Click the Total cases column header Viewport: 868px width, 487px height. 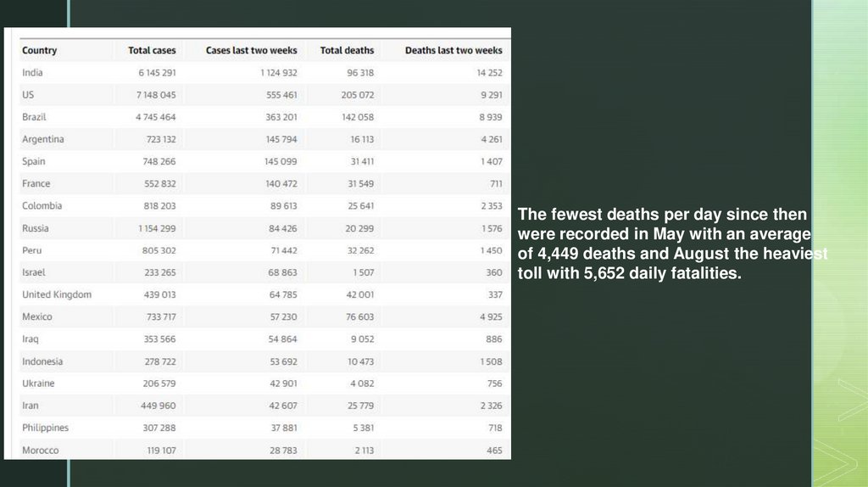pyautogui.click(x=152, y=51)
